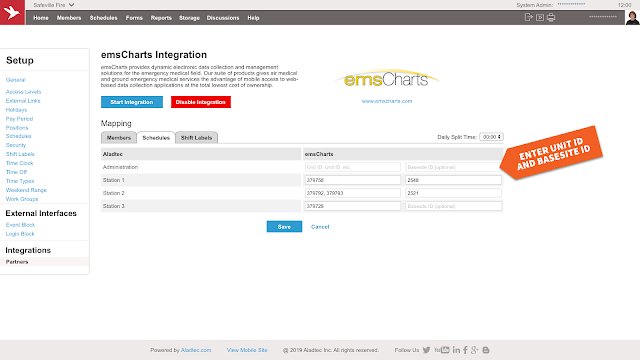Open Weekend Range setup link
Viewport: 640px width, 360px height.
[26, 190]
